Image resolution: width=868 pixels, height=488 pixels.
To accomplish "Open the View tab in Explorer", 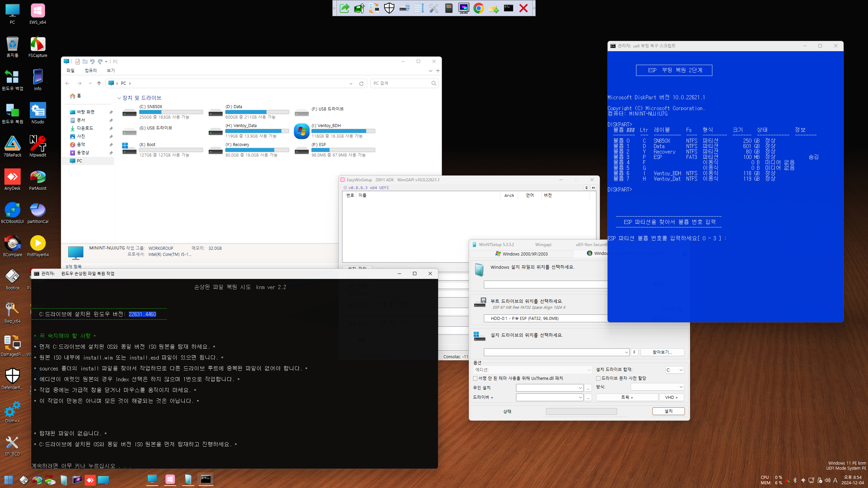I will 111,70.
